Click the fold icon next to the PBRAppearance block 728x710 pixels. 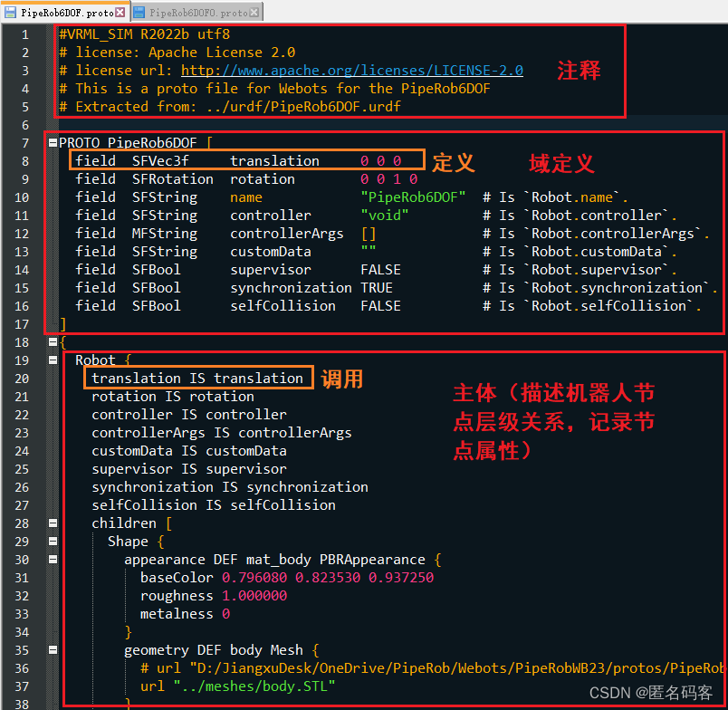click(x=53, y=559)
